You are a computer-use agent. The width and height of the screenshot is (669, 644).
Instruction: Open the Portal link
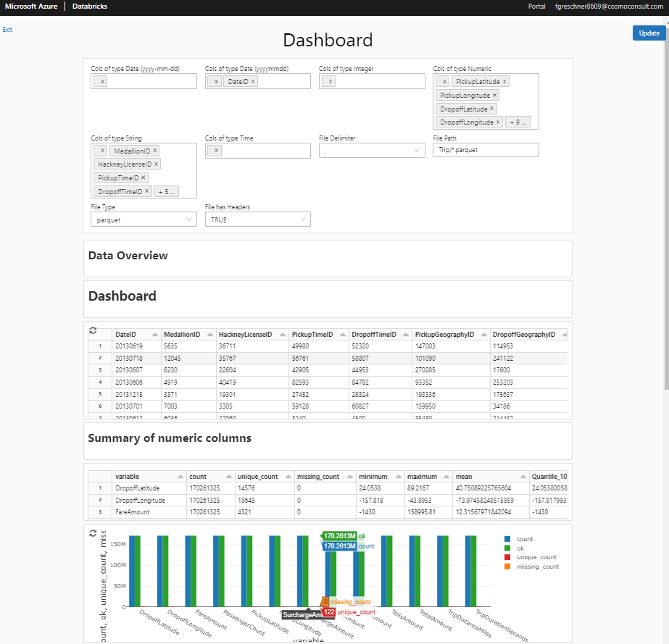coord(537,7)
